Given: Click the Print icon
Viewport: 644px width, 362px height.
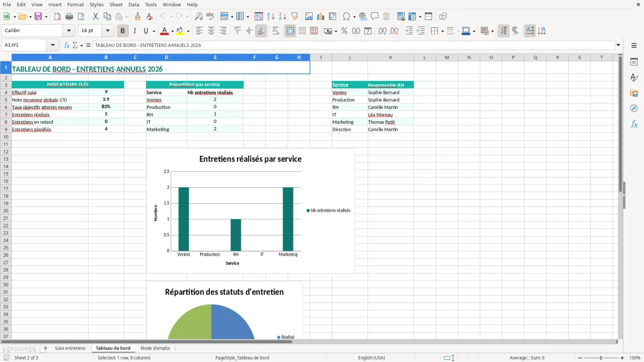Looking at the screenshot, I should click(x=69, y=17).
